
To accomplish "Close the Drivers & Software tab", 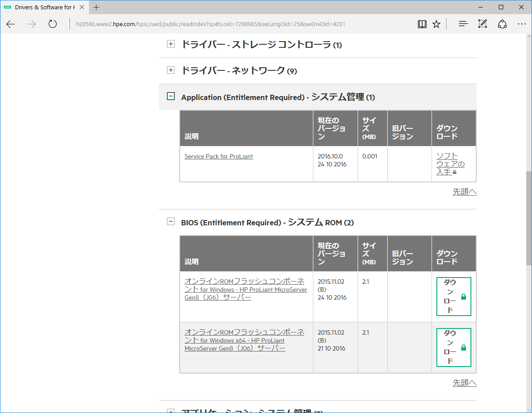I will [82, 7].
